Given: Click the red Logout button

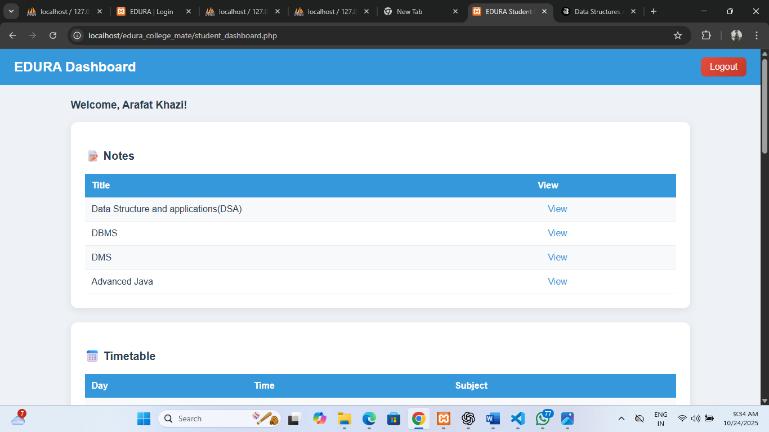Looking at the screenshot, I should pyautogui.click(x=723, y=67).
